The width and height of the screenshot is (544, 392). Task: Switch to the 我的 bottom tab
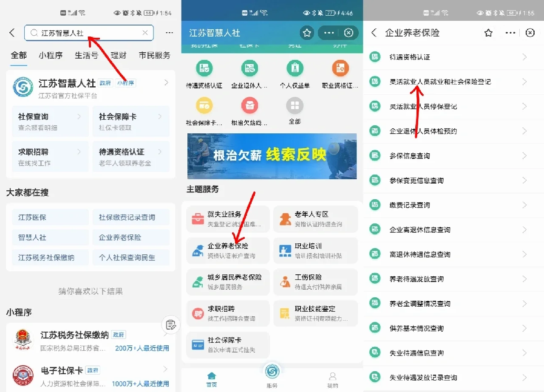[x=333, y=380]
